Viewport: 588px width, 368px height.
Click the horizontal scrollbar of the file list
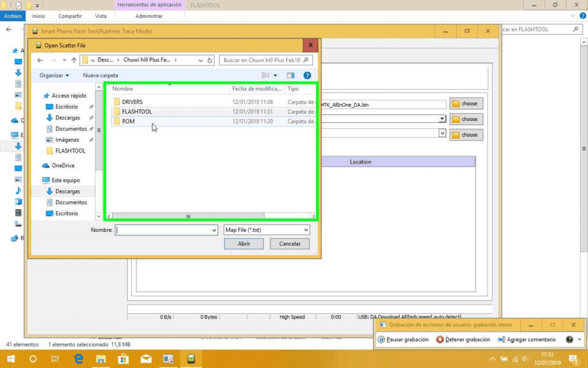(x=188, y=216)
